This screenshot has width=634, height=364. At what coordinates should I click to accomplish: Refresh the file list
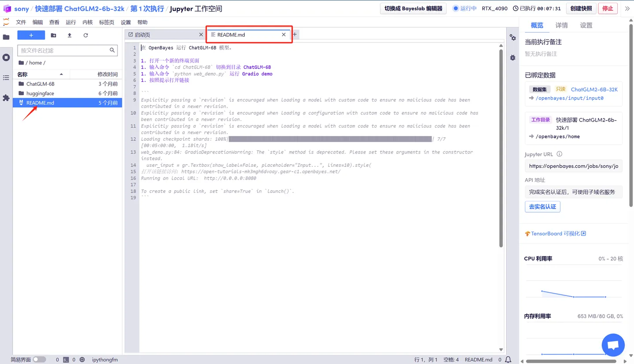(85, 35)
